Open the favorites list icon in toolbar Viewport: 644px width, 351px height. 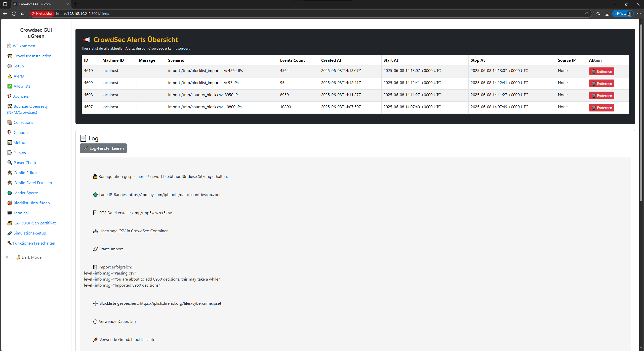point(598,14)
